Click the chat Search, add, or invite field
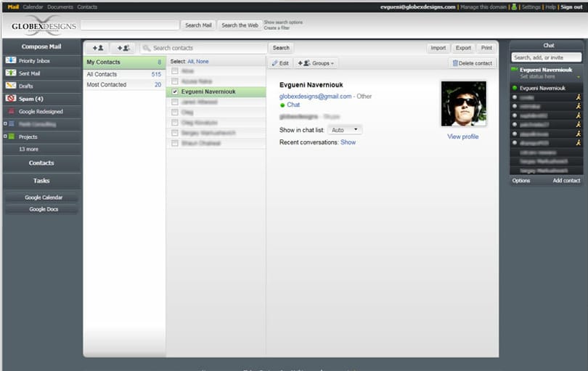588x371 pixels. click(x=547, y=57)
